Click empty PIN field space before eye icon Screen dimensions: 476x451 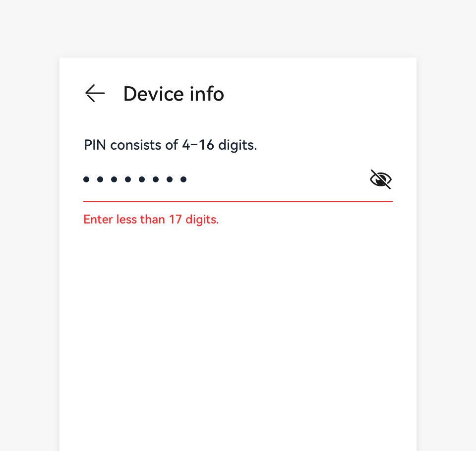point(278,179)
